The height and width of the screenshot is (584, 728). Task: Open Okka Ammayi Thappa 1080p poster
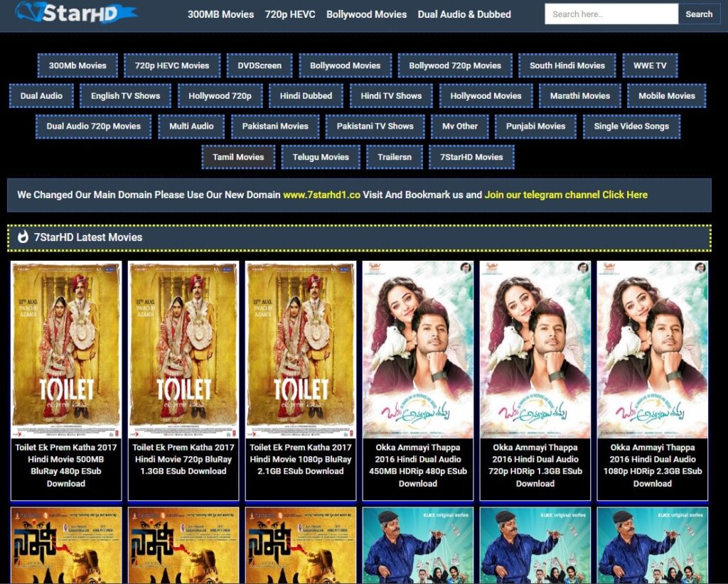(653, 350)
